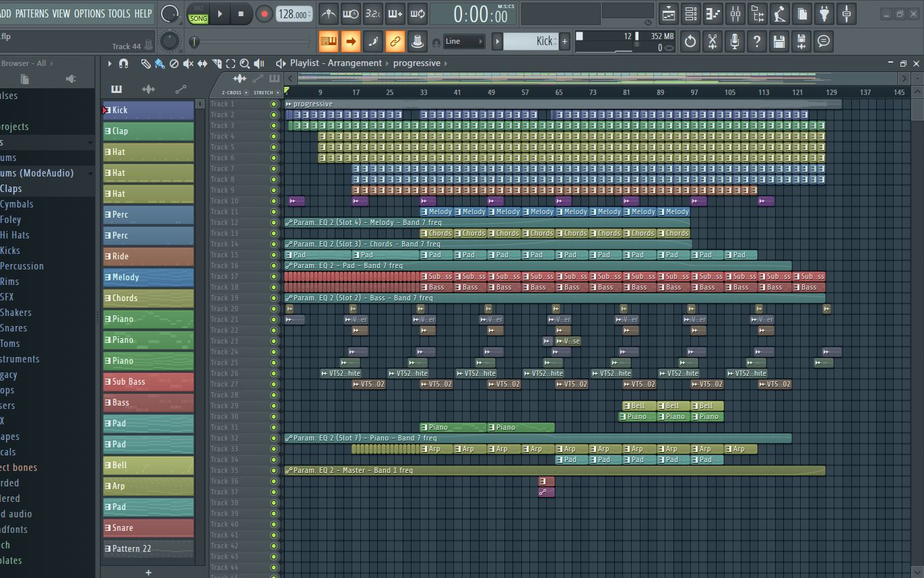Play the song

[220, 13]
